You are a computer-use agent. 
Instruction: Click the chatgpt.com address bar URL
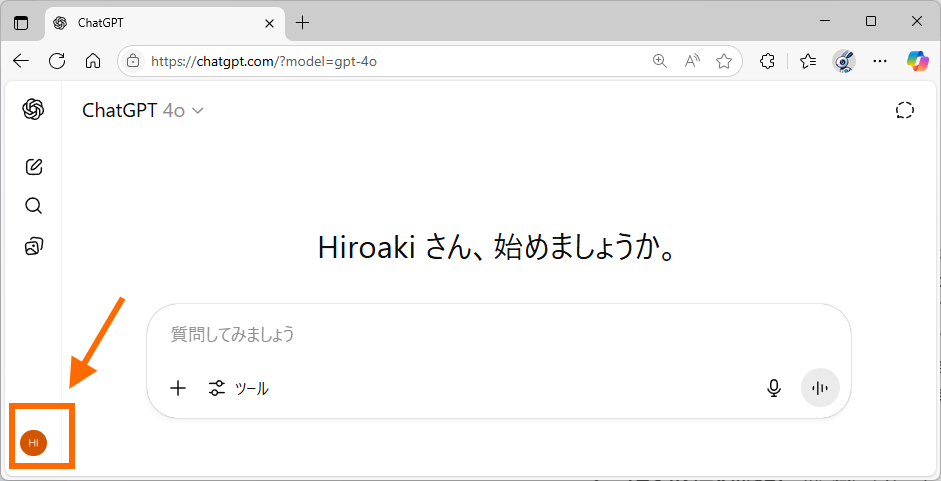click(264, 61)
